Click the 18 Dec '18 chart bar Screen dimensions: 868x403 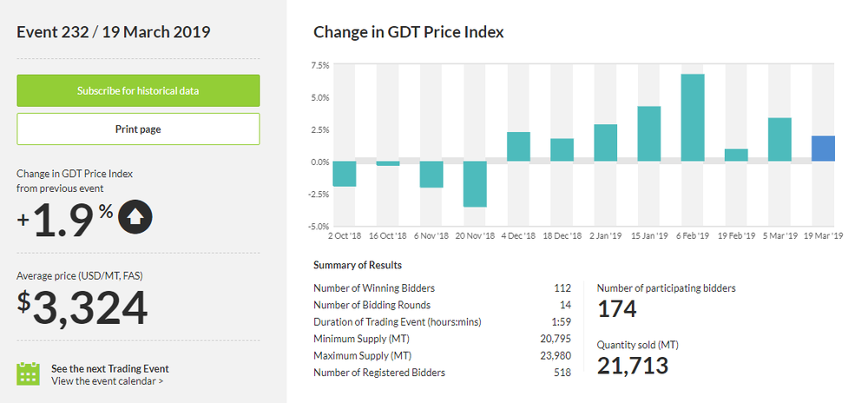tap(562, 150)
